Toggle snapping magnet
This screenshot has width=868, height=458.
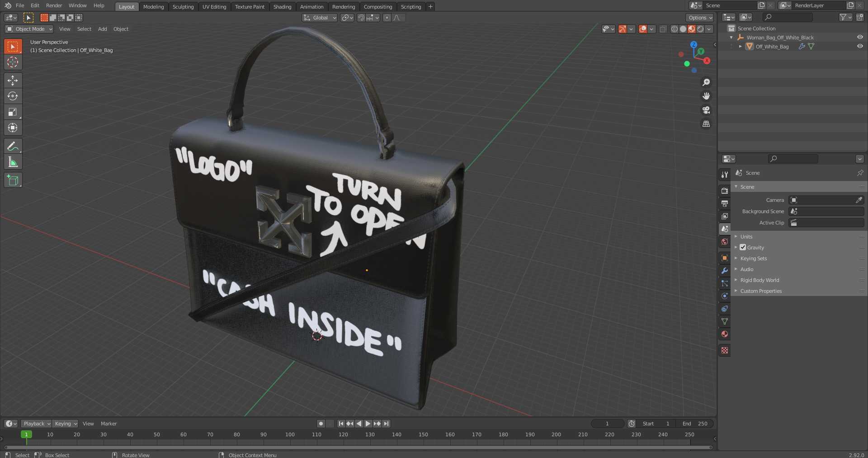(x=361, y=18)
